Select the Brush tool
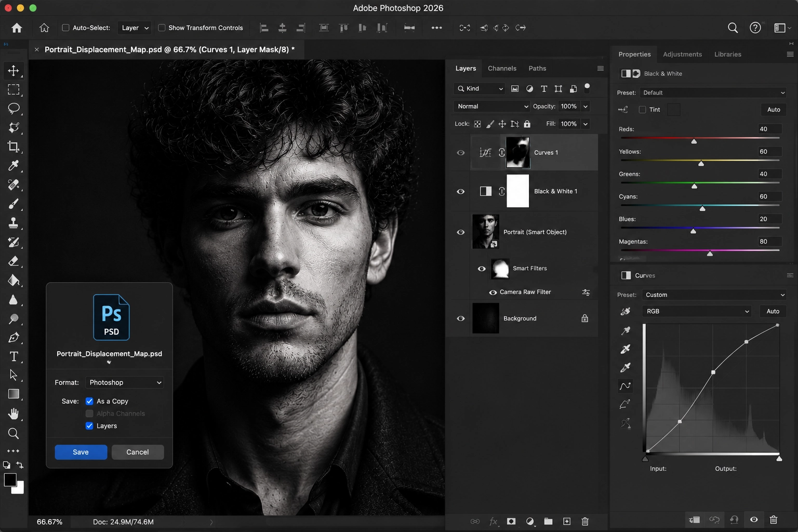This screenshot has width=798, height=532. (14, 204)
